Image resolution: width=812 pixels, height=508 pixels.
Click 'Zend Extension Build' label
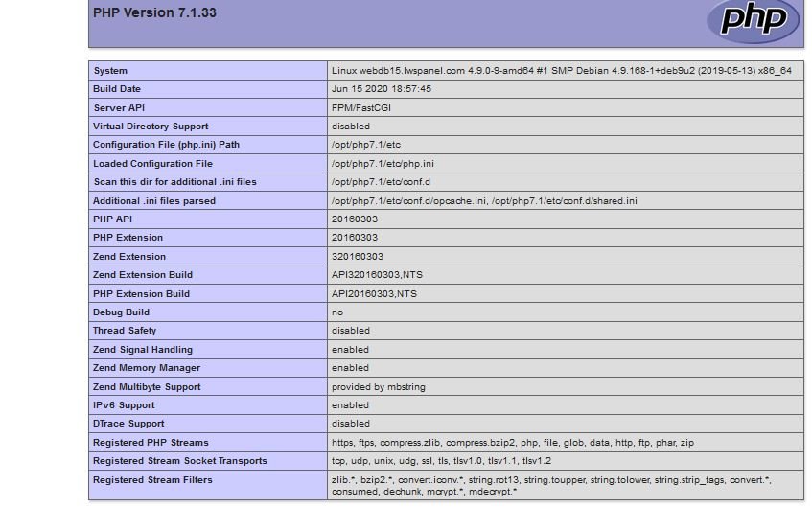tap(143, 275)
